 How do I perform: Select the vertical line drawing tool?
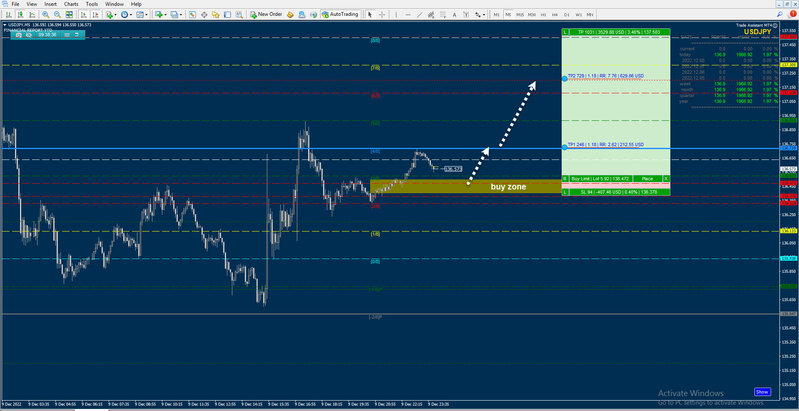395,15
